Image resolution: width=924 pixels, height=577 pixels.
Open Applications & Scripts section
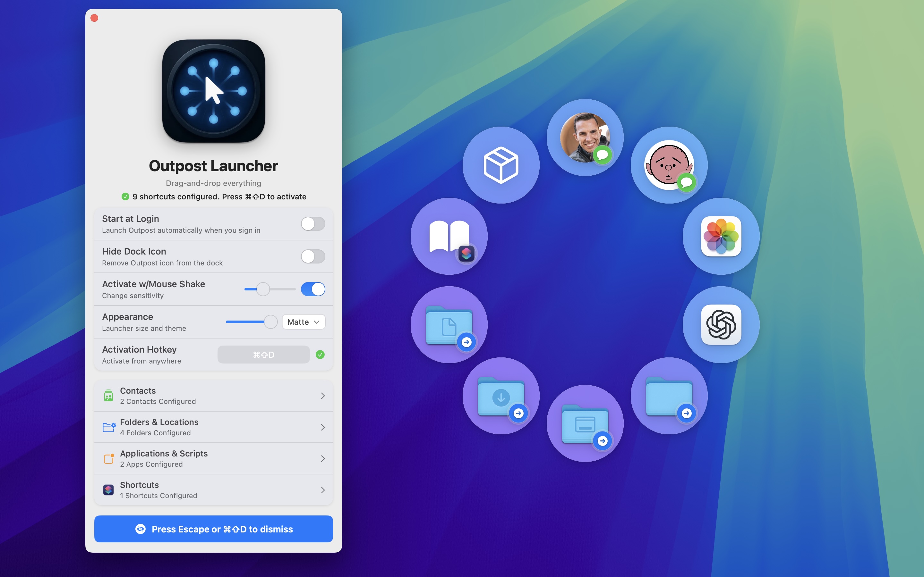[213, 458]
